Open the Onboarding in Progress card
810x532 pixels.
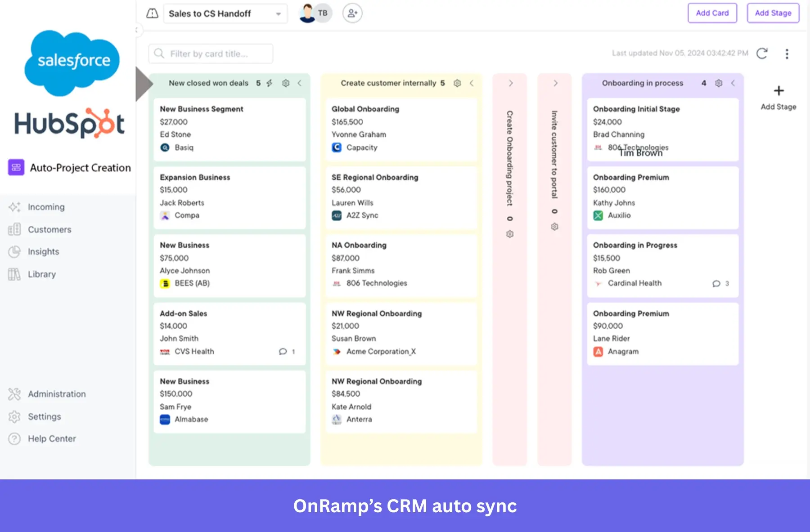tap(663, 265)
